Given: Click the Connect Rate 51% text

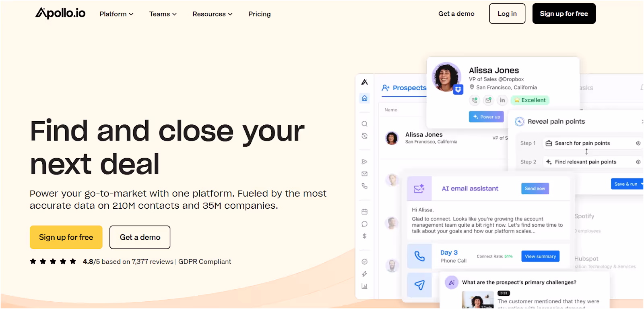Looking at the screenshot, I should [x=495, y=256].
